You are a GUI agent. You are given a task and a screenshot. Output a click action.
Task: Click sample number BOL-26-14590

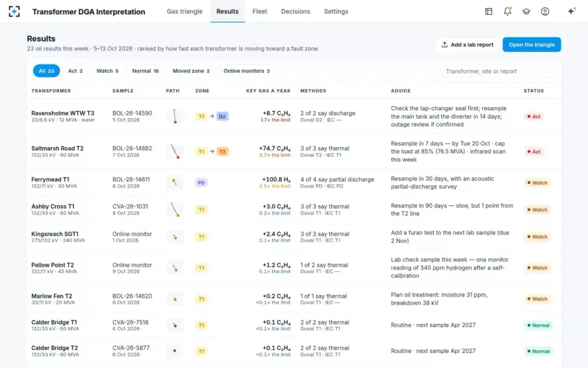132,113
